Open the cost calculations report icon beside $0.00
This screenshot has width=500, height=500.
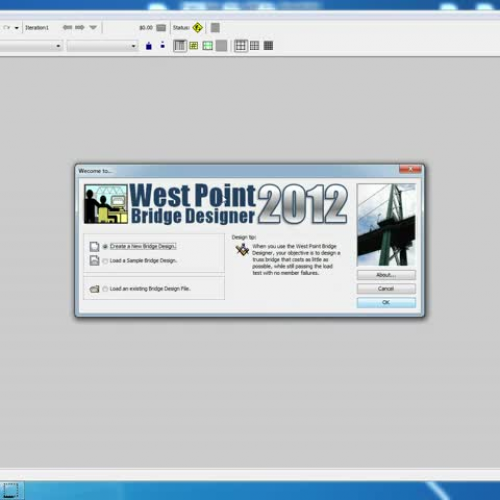[161, 28]
